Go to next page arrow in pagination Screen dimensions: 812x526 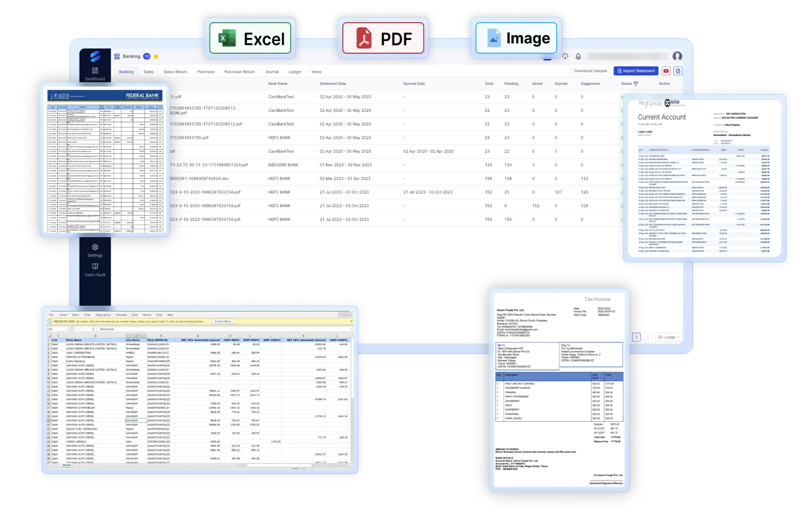[x=648, y=337]
